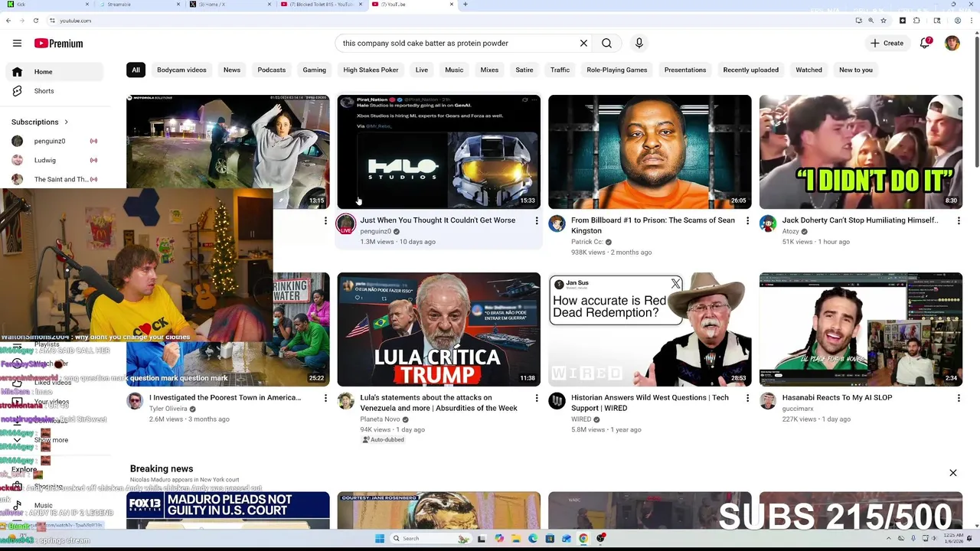Open Patrick Cc channel avatar
The width and height of the screenshot is (980, 551).
click(x=557, y=223)
